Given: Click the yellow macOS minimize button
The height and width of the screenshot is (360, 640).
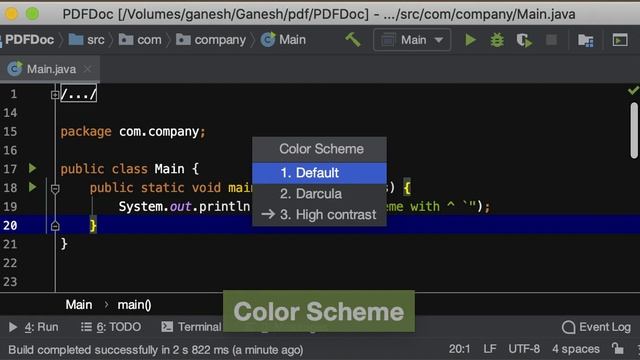Looking at the screenshot, I should [x=11, y=13].
